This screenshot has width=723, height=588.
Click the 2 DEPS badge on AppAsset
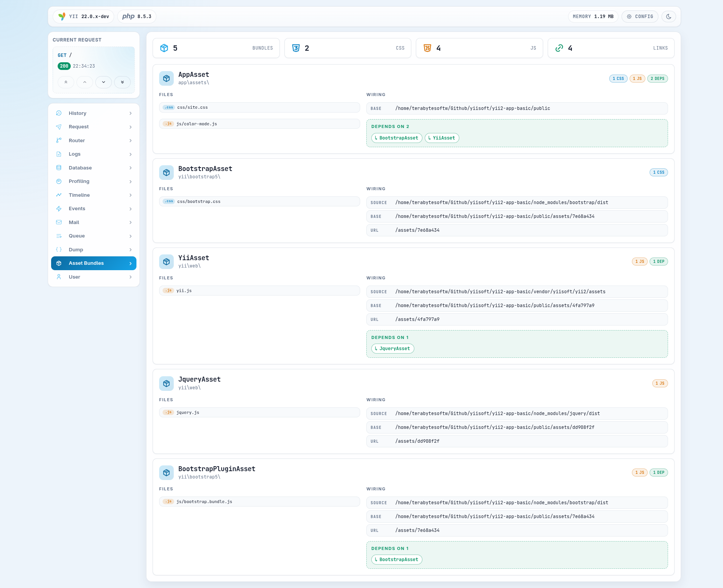point(658,78)
